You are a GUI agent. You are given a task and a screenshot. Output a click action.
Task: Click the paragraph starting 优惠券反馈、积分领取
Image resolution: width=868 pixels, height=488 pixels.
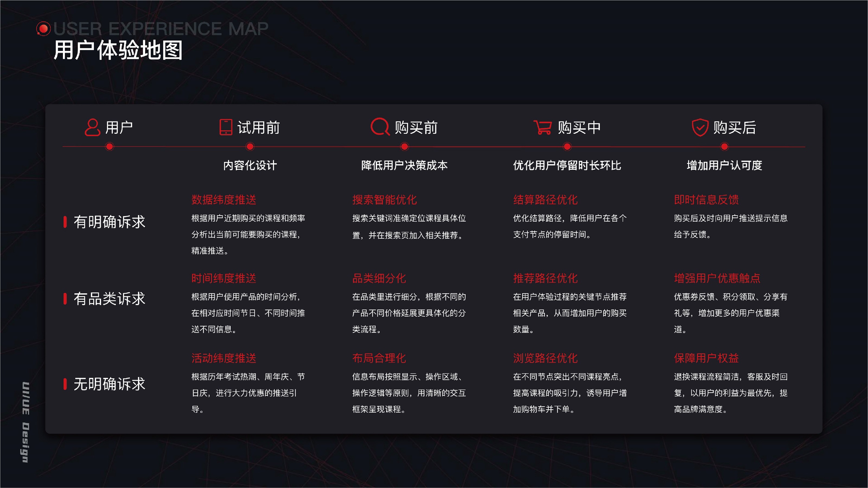(730, 313)
